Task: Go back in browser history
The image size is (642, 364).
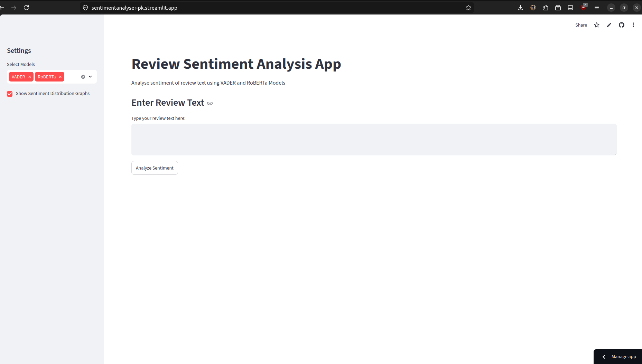Action: [x=2, y=8]
